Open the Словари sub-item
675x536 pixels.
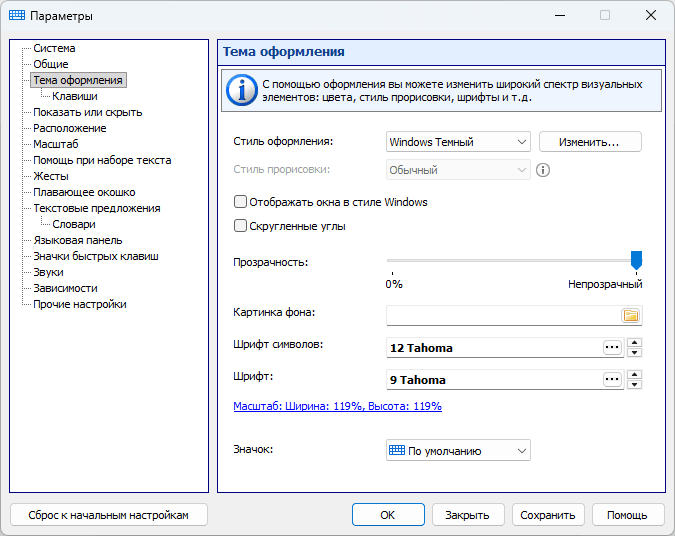[x=74, y=224]
